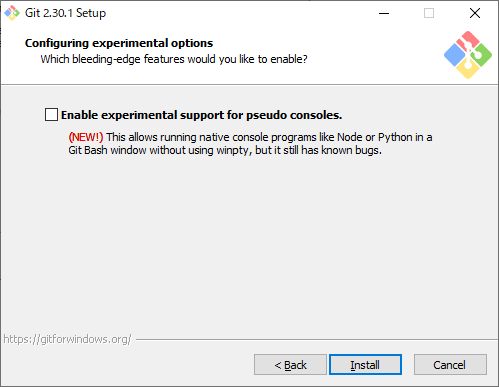Click the green diamond of Git logo

pos(481,54)
